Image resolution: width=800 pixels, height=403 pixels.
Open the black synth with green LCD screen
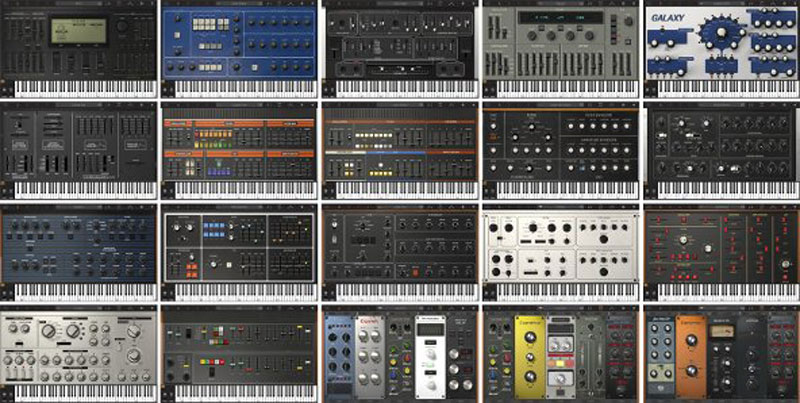point(79,49)
